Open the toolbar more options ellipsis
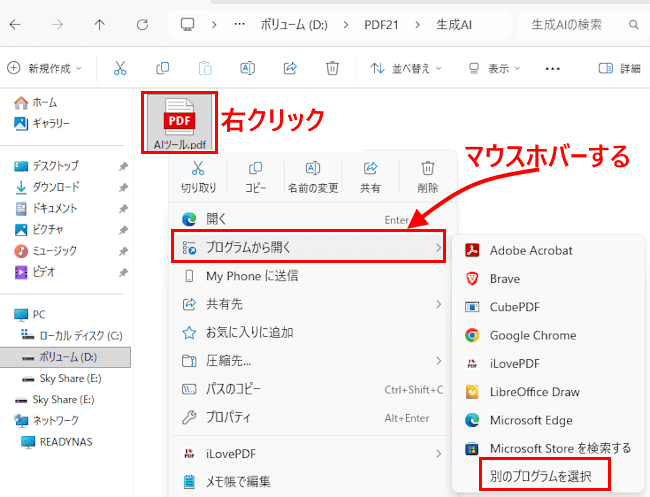 pyautogui.click(x=553, y=68)
